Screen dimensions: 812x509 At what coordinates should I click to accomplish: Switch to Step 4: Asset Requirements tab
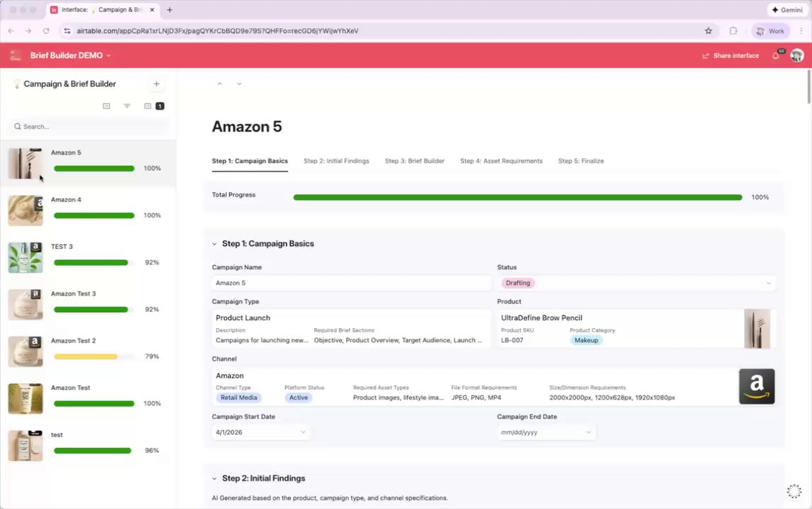click(501, 161)
